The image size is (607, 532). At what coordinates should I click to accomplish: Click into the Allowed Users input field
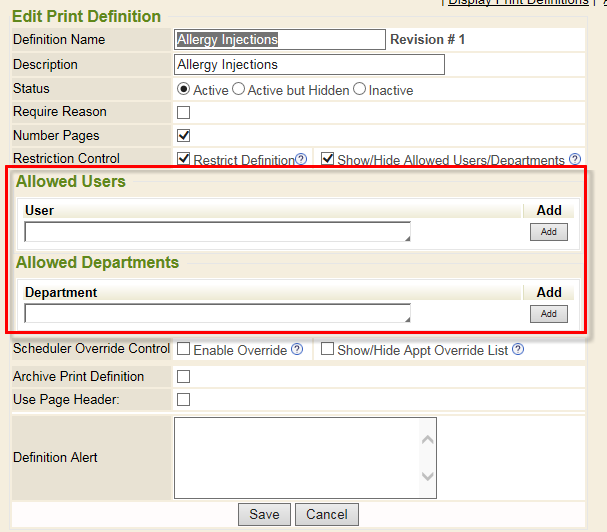tap(217, 232)
